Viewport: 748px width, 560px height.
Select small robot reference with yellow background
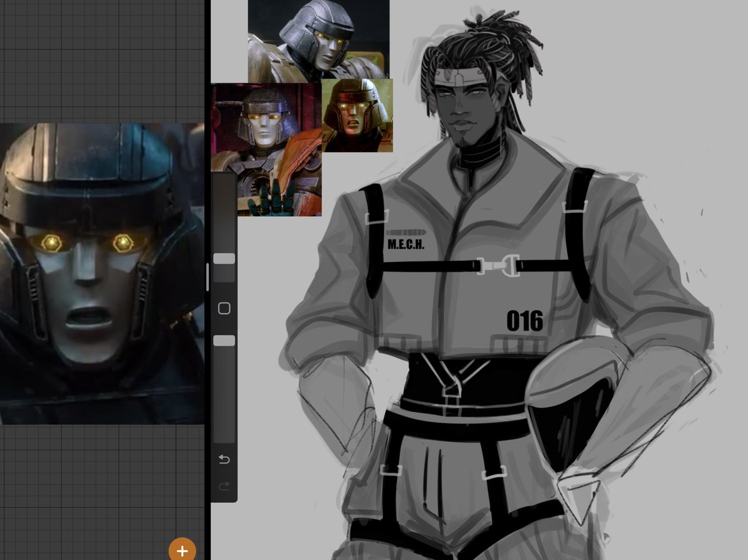pos(357,115)
